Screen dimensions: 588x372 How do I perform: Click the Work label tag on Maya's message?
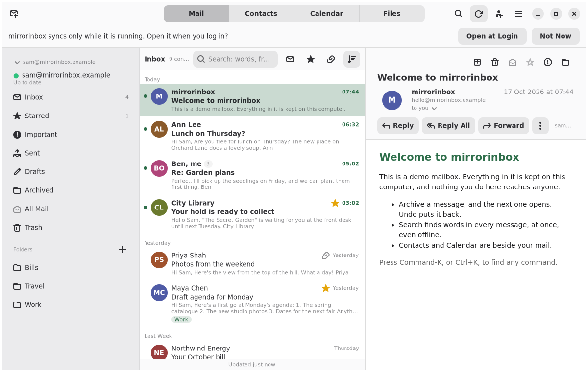181,320
